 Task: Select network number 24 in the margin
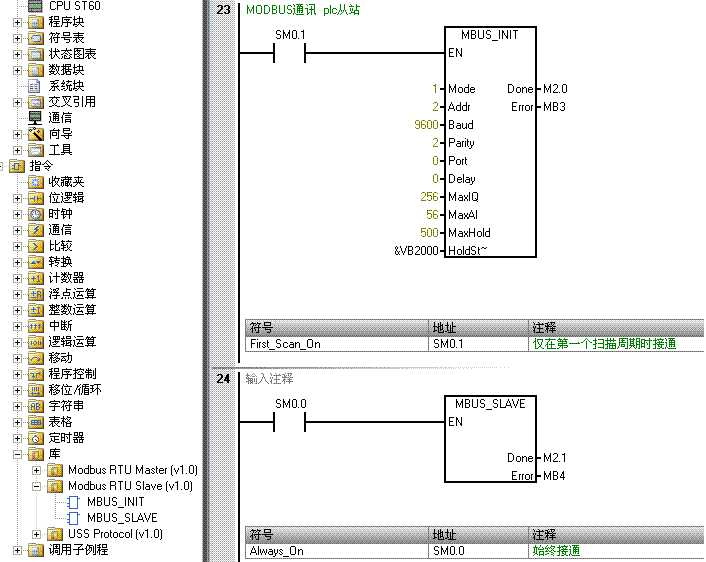click(223, 379)
